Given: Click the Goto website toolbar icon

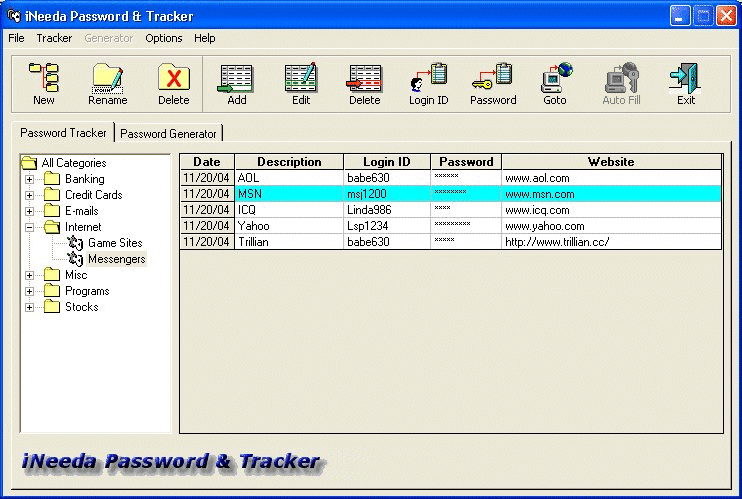Looking at the screenshot, I should pyautogui.click(x=556, y=77).
